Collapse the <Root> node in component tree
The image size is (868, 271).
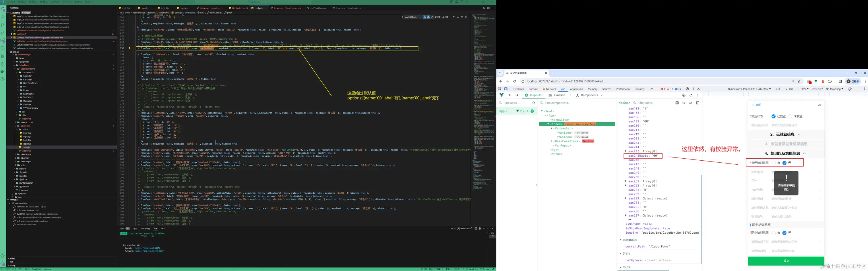click(x=542, y=112)
